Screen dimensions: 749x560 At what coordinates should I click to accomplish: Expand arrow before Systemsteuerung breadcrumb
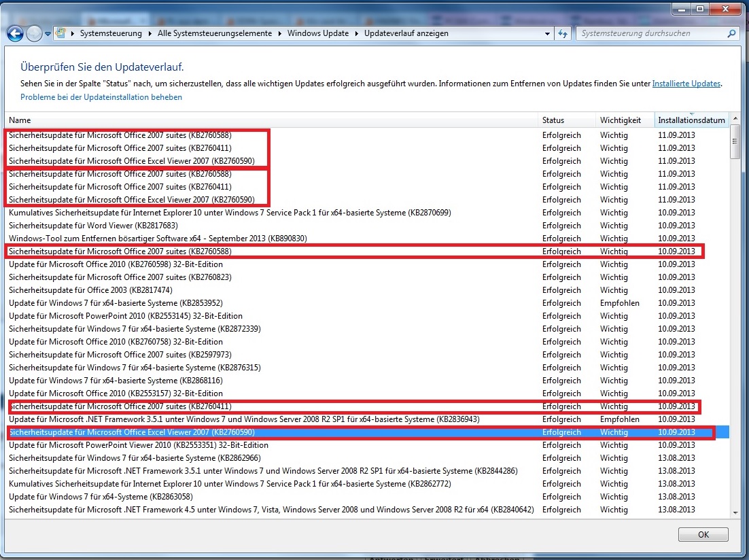click(x=73, y=33)
